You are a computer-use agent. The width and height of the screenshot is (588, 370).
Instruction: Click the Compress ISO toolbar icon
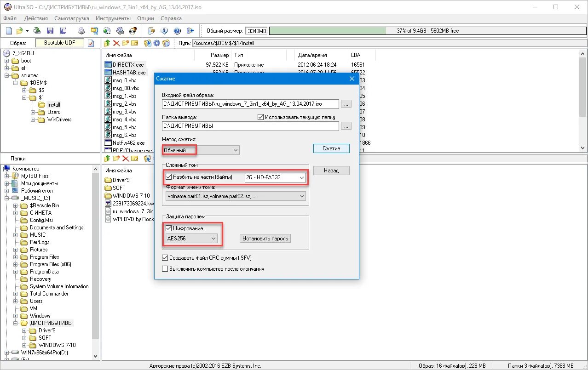coord(94,31)
